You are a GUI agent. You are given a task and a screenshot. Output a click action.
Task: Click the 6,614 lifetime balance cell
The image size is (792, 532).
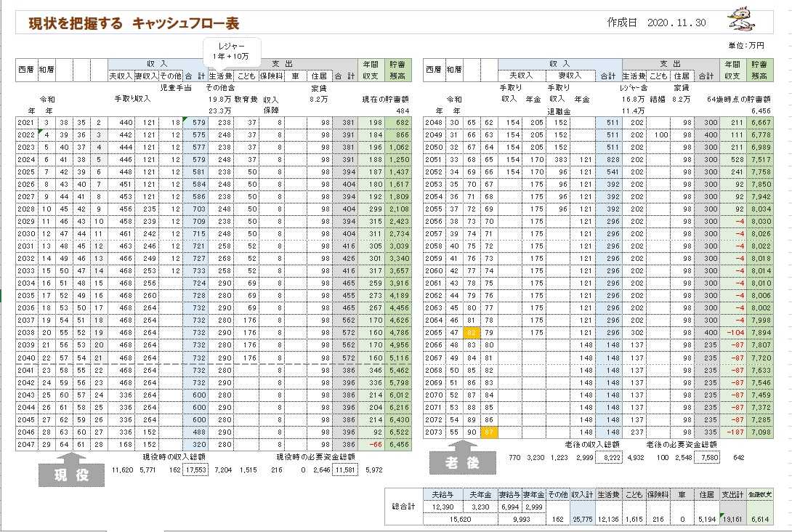coord(759,519)
